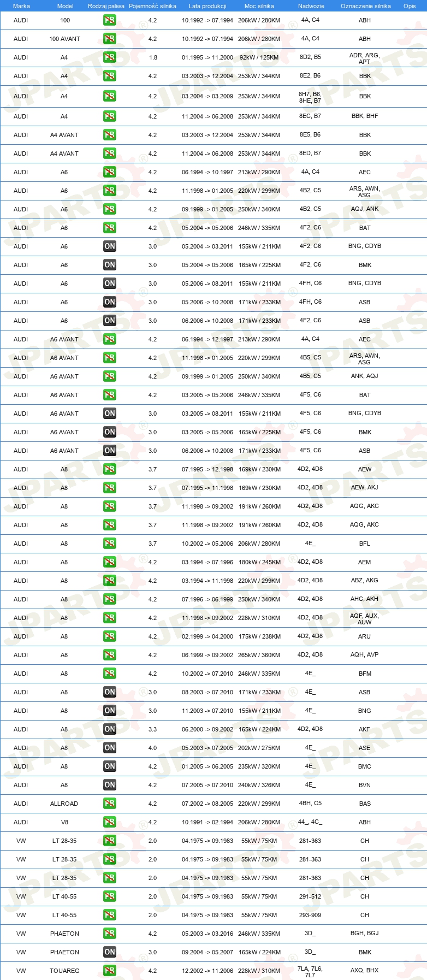This screenshot has height=980, width=427.
Task: Select the PB icon in the TOUAREG row
Action: pyautogui.click(x=110, y=971)
